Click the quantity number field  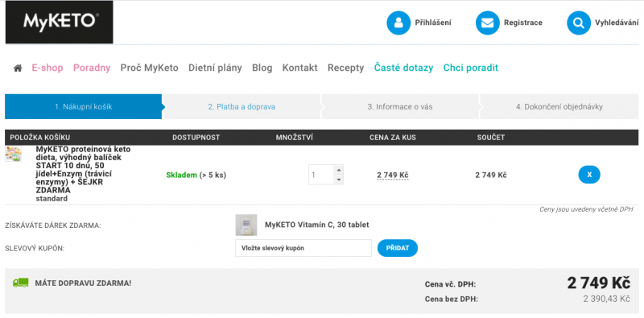(320, 175)
